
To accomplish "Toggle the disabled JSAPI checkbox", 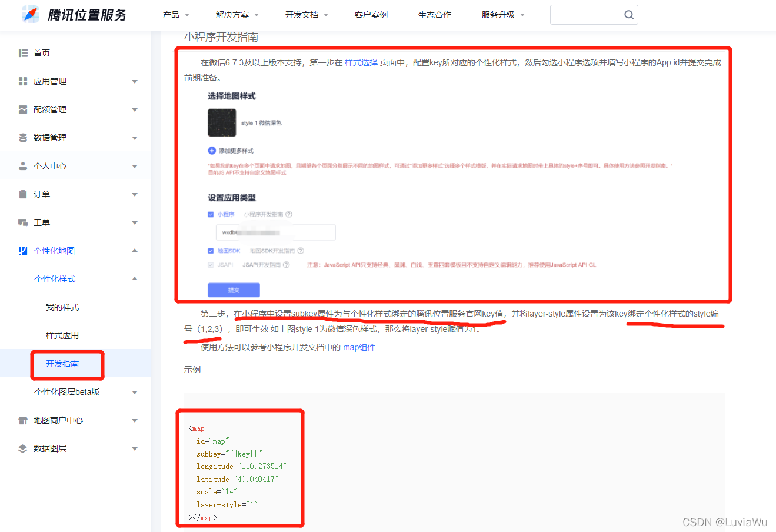I will click(211, 265).
